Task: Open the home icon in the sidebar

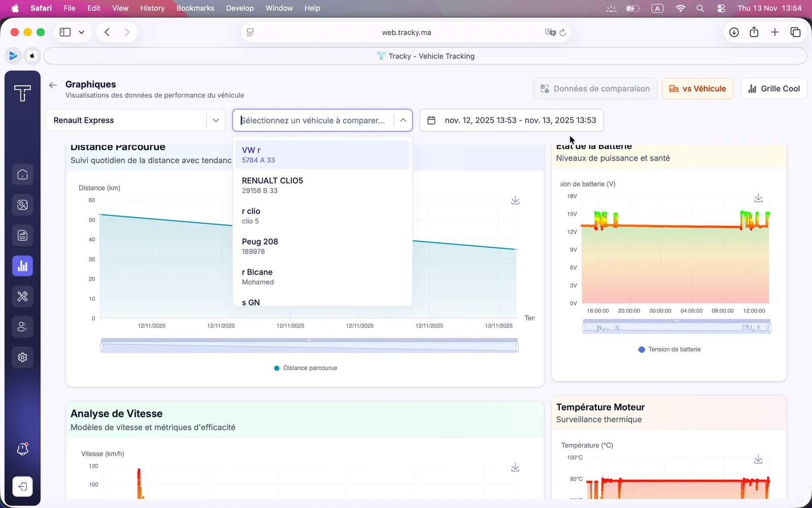Action: point(22,175)
